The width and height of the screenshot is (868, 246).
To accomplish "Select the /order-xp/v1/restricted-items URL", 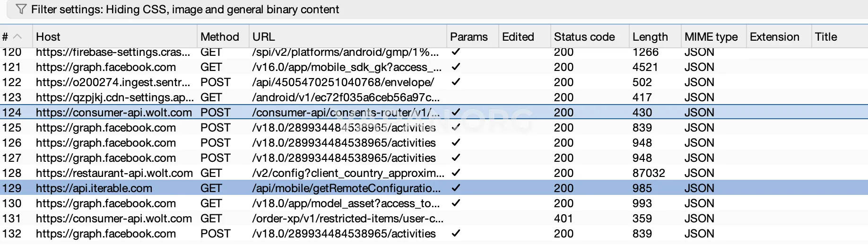I will (348, 219).
